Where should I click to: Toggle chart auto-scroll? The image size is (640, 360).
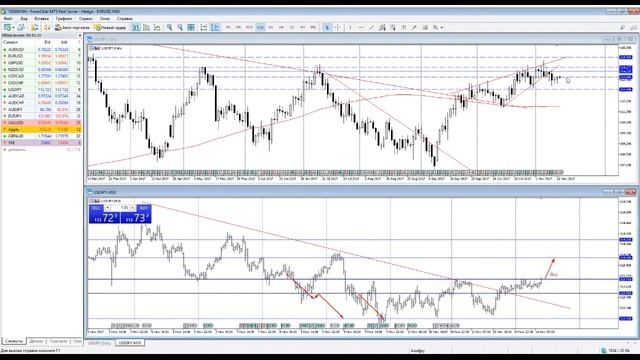pyautogui.click(x=204, y=27)
